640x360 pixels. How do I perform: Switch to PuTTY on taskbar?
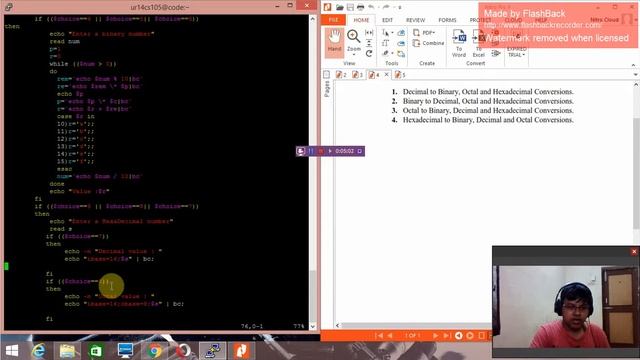click(x=212, y=351)
